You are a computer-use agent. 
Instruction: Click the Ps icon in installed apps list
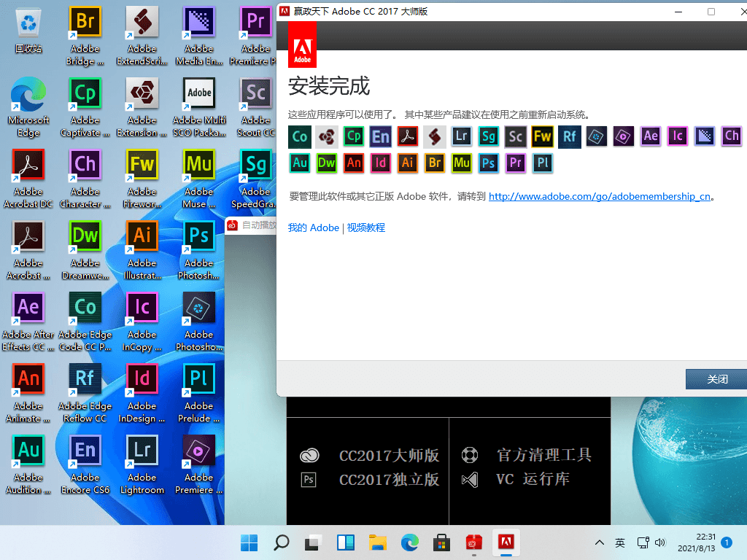(x=489, y=163)
